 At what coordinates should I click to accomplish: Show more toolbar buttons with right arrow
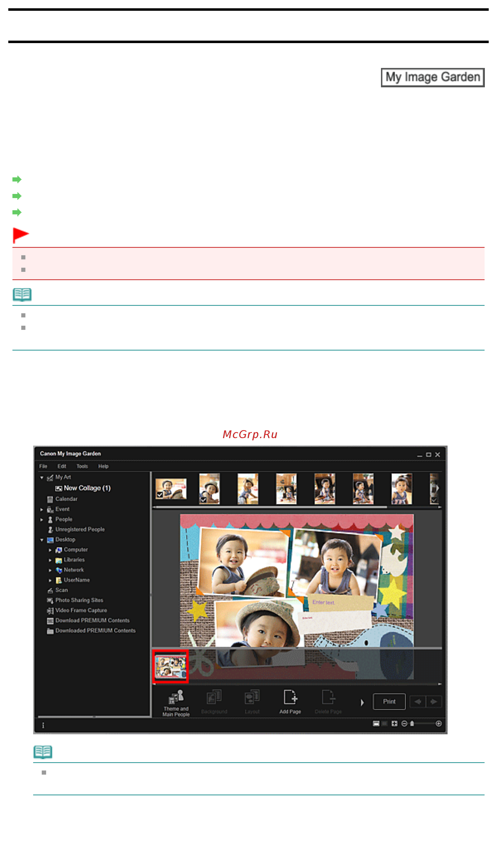click(x=362, y=703)
